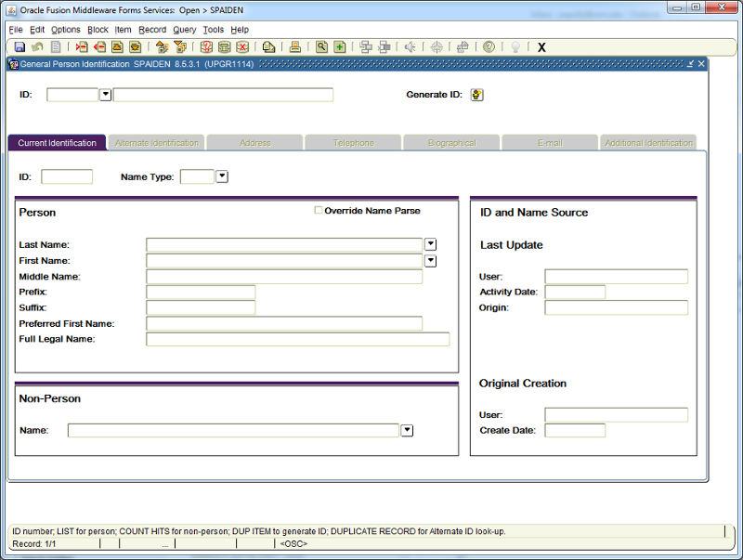Image resolution: width=743 pixels, height=560 pixels.
Task: Click the Insert Record toolbar icon
Action: coord(82,47)
